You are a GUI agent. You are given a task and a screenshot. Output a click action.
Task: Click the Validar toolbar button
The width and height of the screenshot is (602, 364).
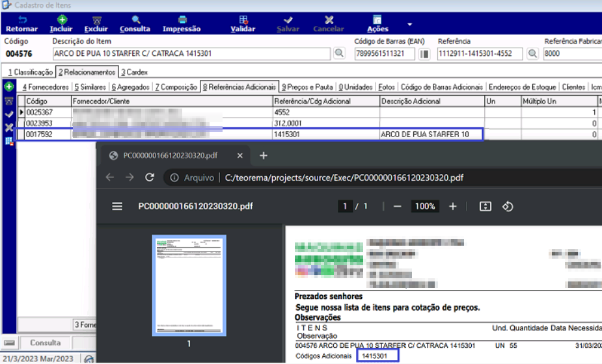tap(243, 24)
